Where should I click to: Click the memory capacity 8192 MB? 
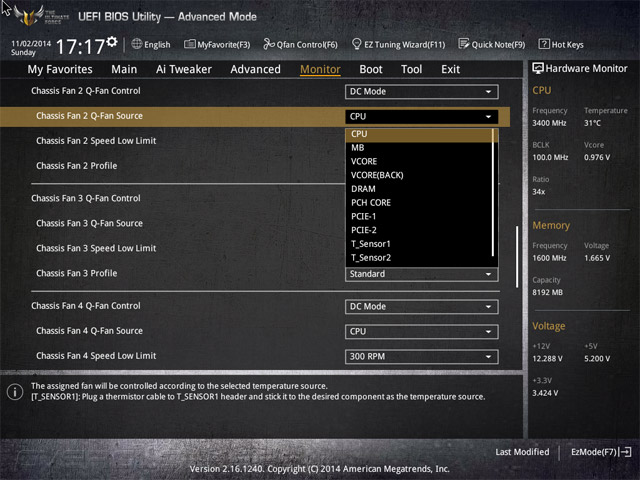point(547,293)
